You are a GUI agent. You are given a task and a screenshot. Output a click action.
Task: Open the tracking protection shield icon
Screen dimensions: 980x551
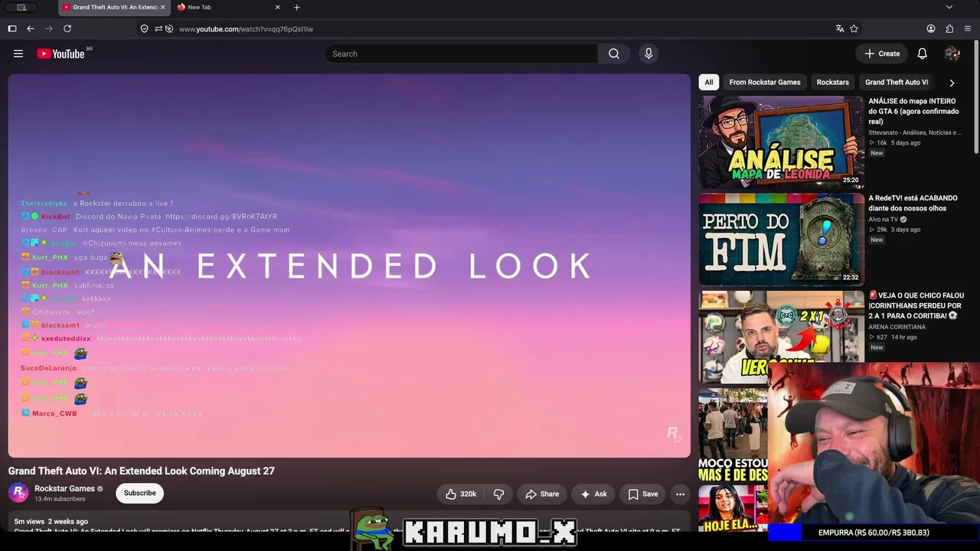(144, 29)
